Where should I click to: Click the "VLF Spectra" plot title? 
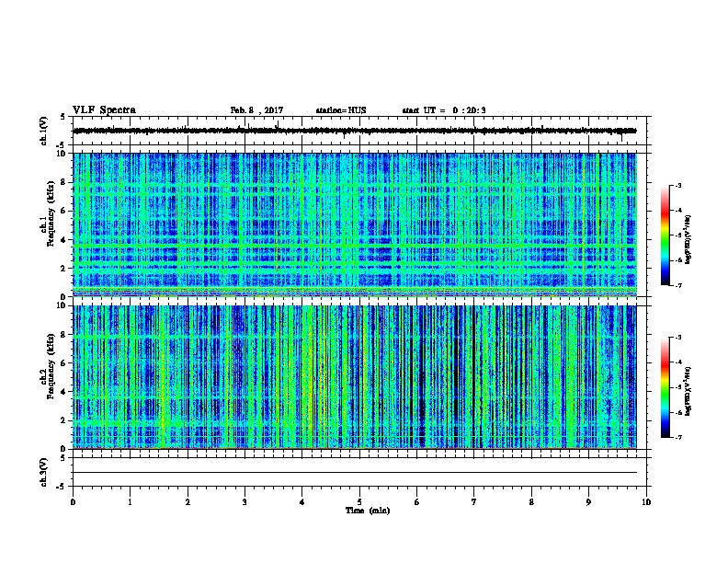(104, 110)
